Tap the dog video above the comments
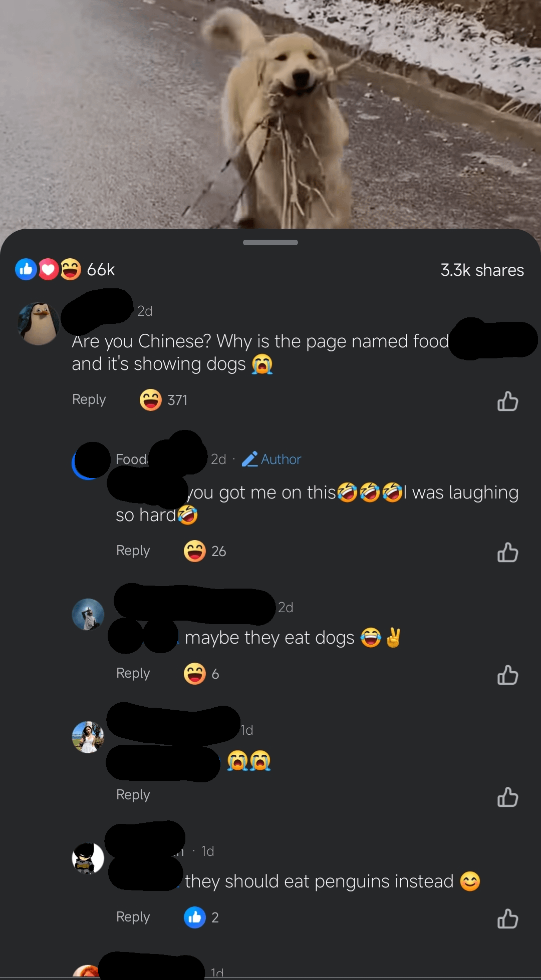Image resolution: width=541 pixels, height=980 pixels. click(270, 114)
